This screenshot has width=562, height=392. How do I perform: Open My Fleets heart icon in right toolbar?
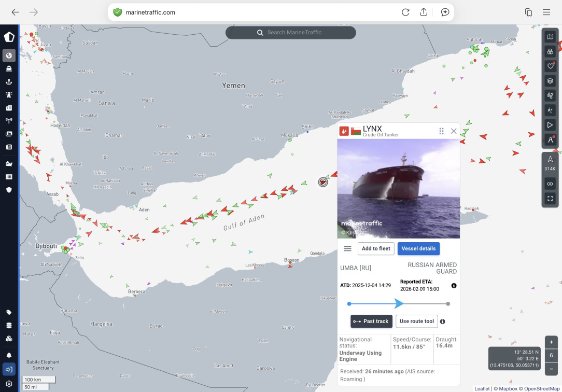tap(550, 66)
